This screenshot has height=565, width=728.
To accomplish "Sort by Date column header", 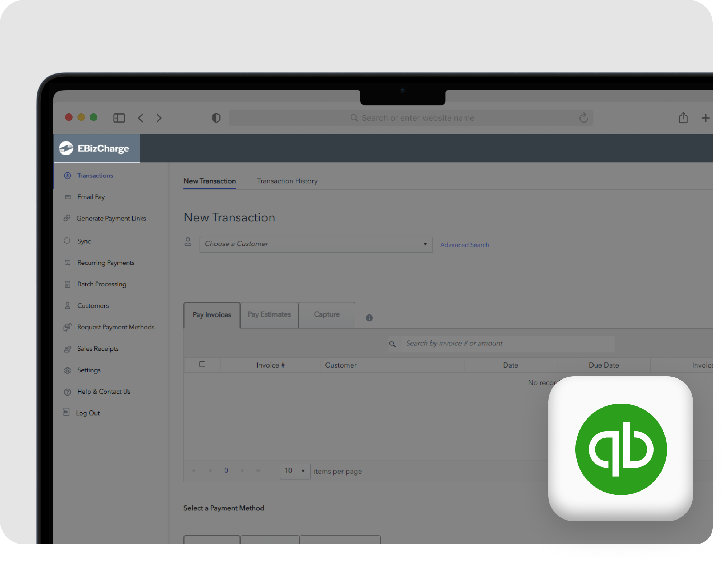I will click(x=510, y=365).
